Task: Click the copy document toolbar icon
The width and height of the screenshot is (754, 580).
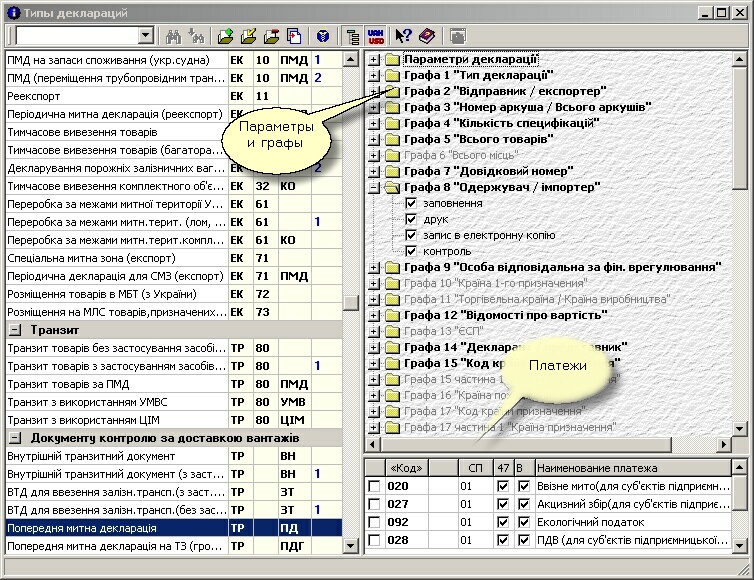Action: point(295,36)
